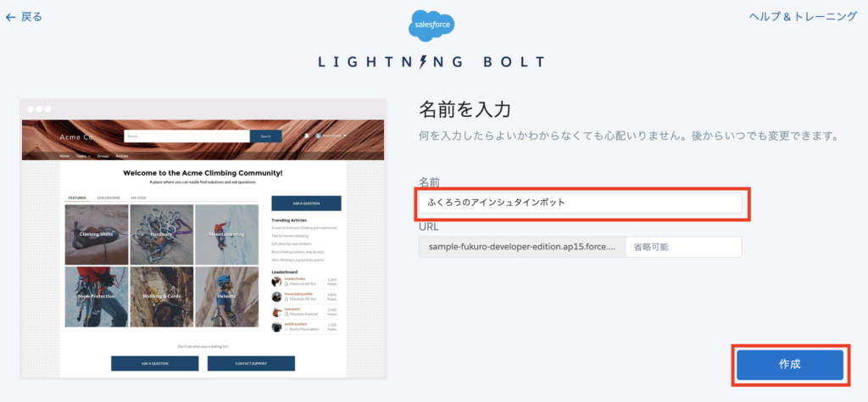The height and width of the screenshot is (402, 868).
Task: Click the 名前 input field
Action: pos(580,203)
